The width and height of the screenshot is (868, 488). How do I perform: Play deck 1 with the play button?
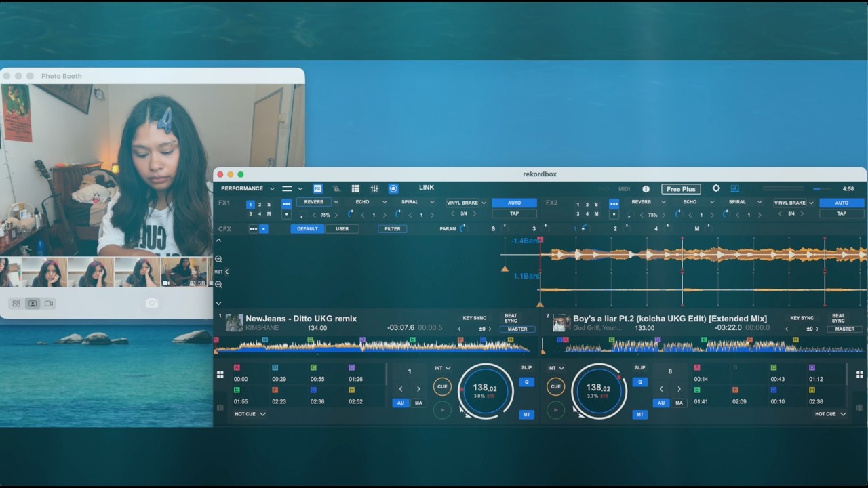pos(442,409)
